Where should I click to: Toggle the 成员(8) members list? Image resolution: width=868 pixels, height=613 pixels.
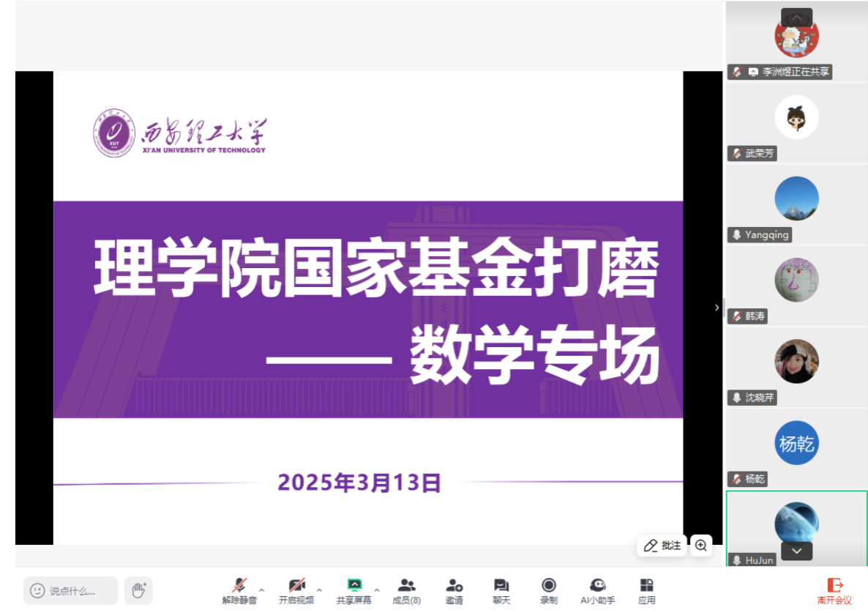(x=406, y=590)
